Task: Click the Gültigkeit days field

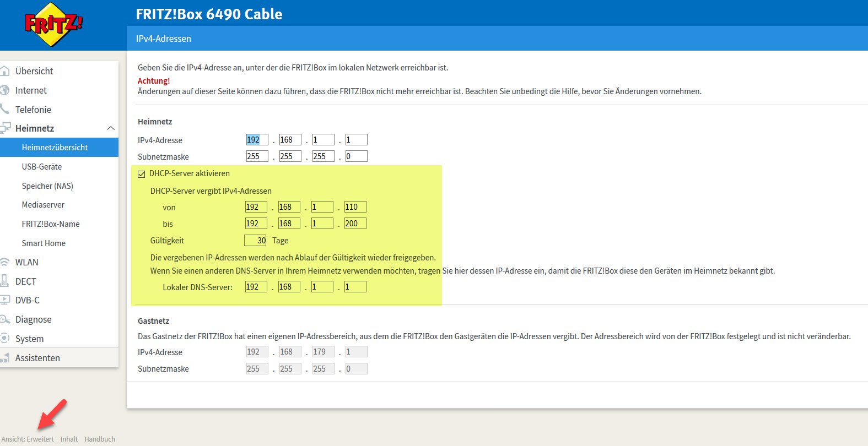Action: pyautogui.click(x=256, y=241)
